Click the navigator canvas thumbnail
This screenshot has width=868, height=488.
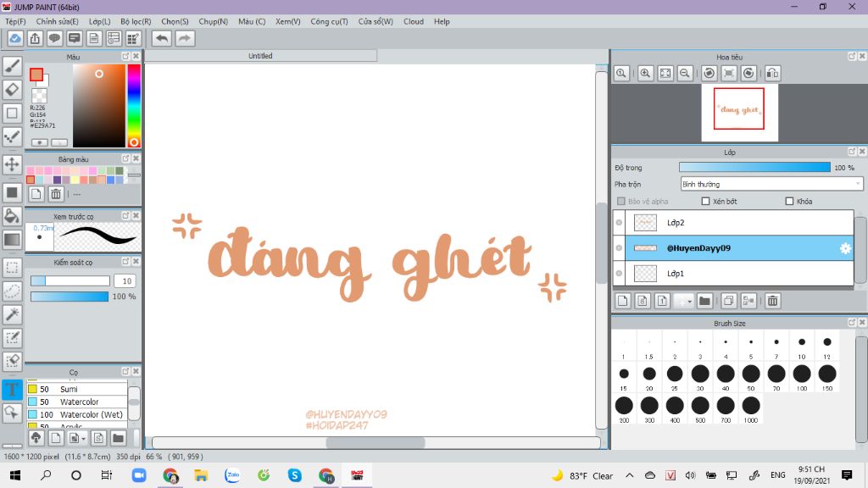click(739, 113)
